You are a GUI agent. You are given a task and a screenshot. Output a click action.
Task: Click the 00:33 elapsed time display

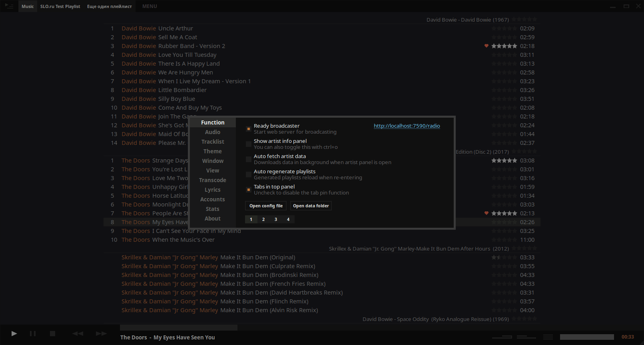[628, 337]
